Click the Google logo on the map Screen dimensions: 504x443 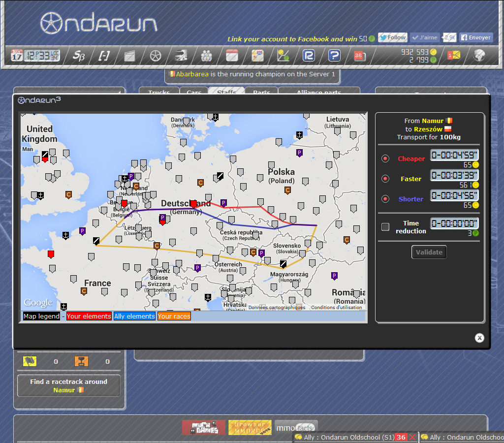pos(38,303)
